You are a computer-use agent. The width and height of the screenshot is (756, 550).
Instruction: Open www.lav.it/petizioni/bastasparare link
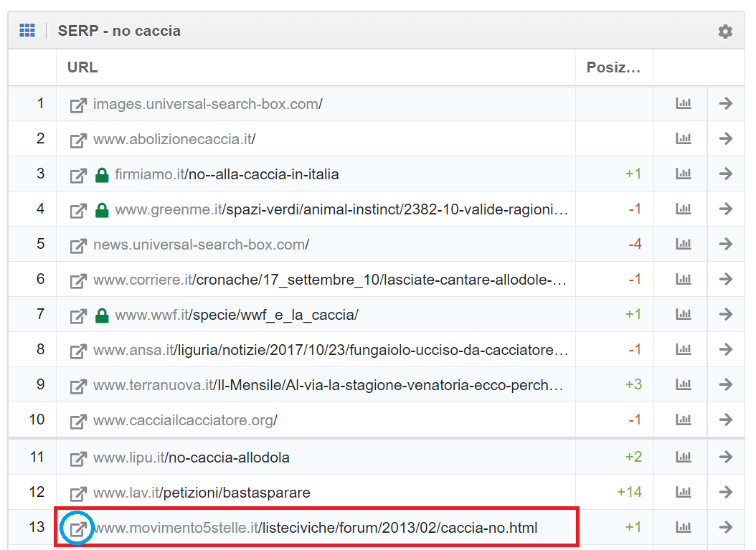pyautogui.click(x=201, y=493)
